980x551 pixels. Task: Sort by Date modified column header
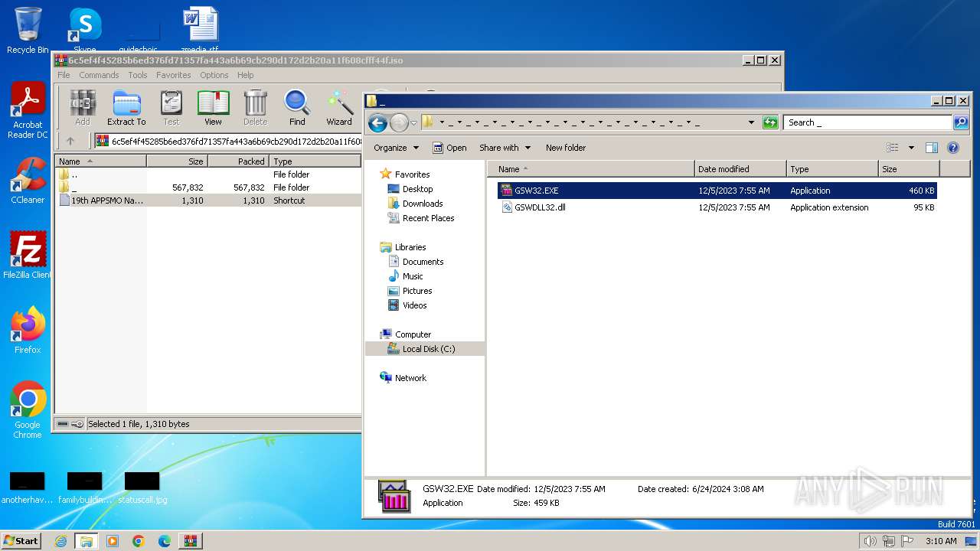(740, 169)
